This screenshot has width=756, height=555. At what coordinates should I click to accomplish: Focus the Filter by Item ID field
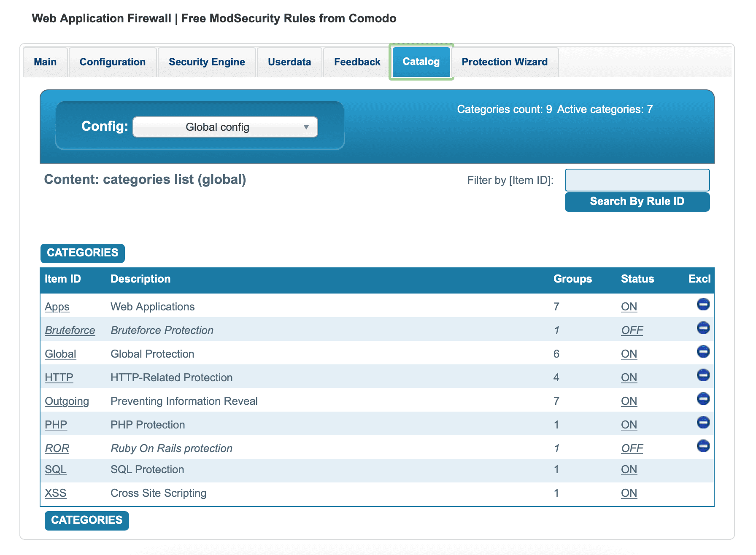[637, 180]
